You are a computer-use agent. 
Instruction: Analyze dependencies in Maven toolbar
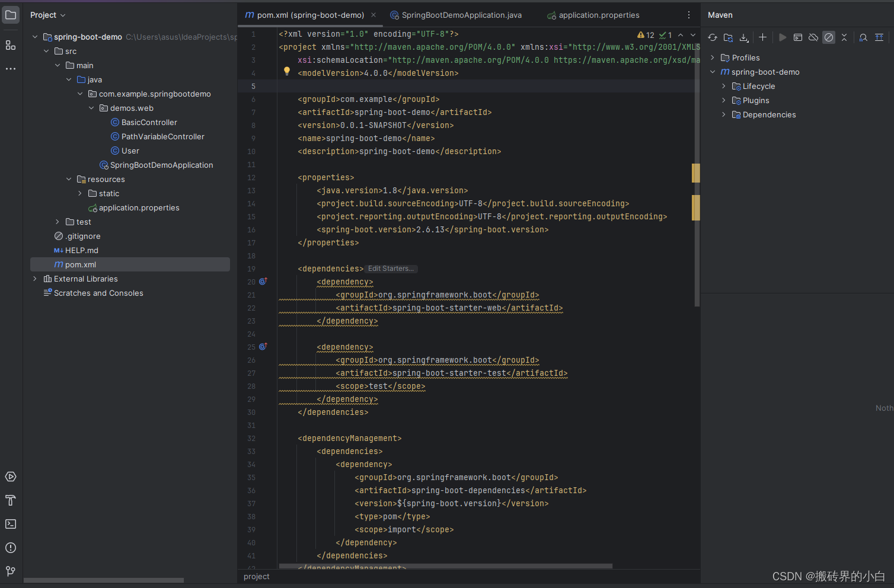(864, 37)
